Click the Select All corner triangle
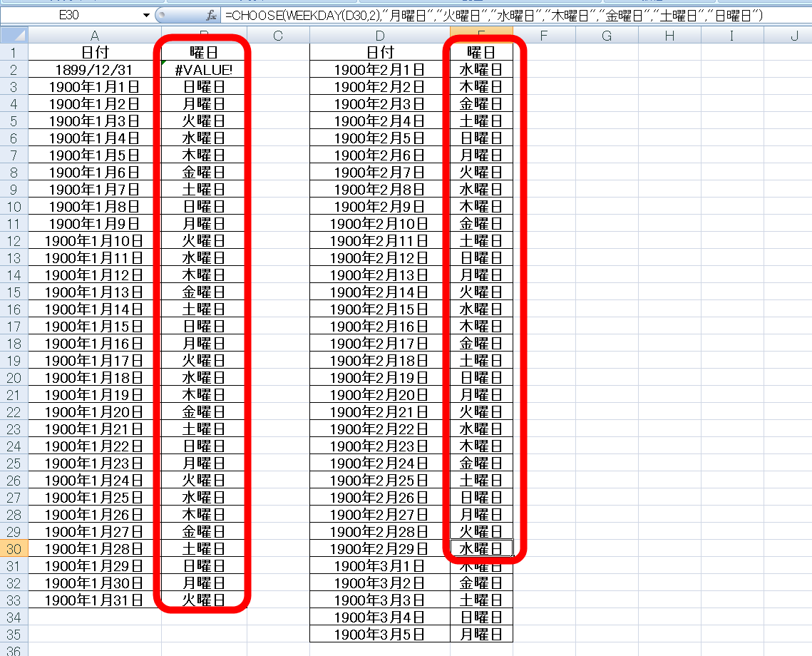The width and height of the screenshot is (812, 656). pyautogui.click(x=15, y=35)
